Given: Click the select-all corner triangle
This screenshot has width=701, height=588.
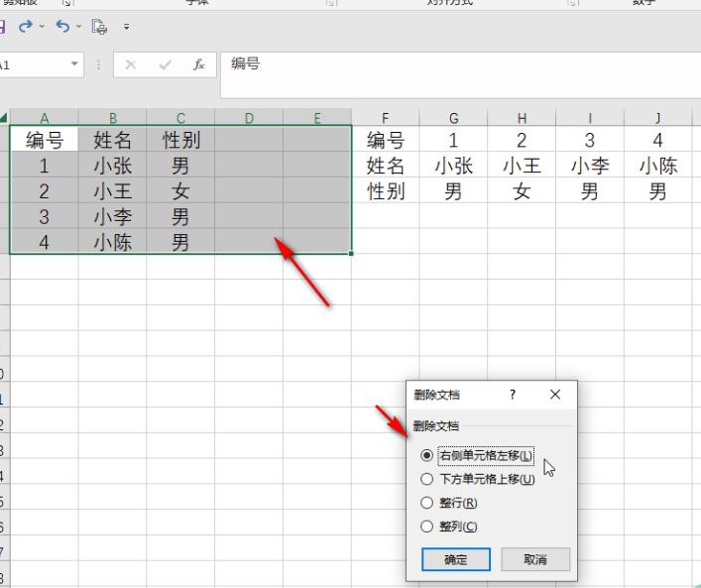Looking at the screenshot, I should (x=4, y=118).
